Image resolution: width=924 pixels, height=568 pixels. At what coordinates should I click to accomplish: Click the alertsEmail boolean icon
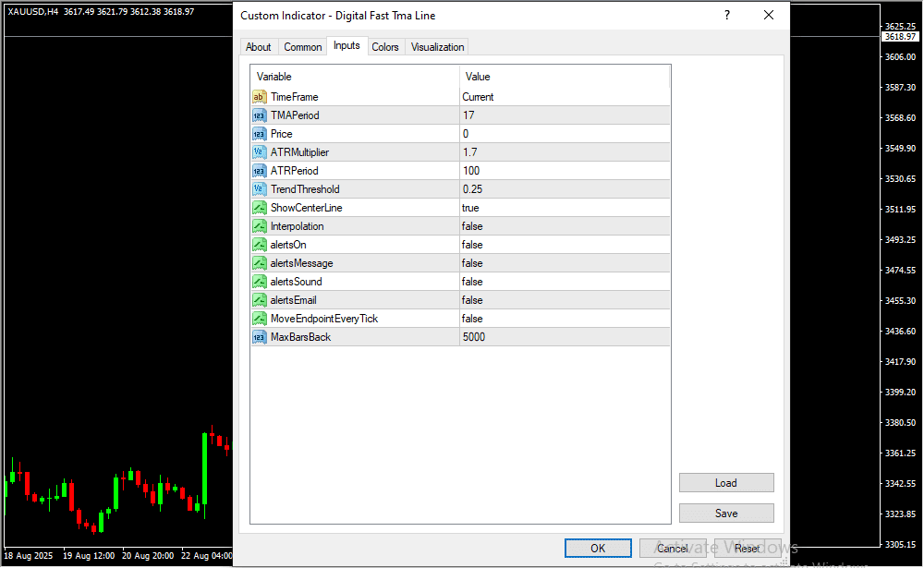pos(260,300)
